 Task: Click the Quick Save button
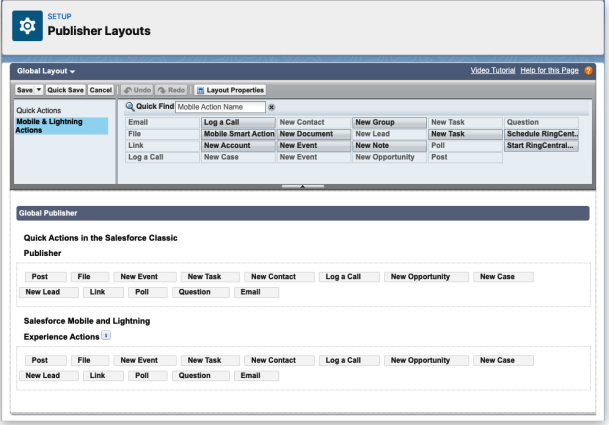tap(65, 90)
